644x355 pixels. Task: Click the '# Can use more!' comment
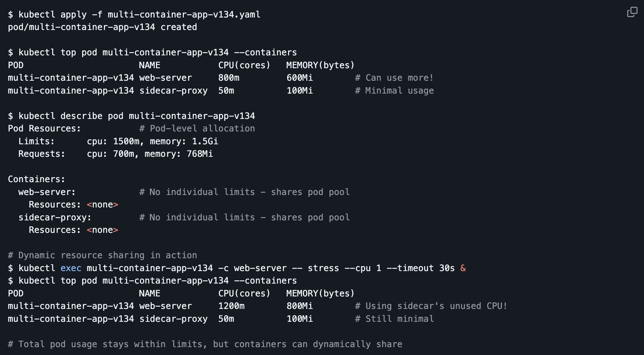394,78
